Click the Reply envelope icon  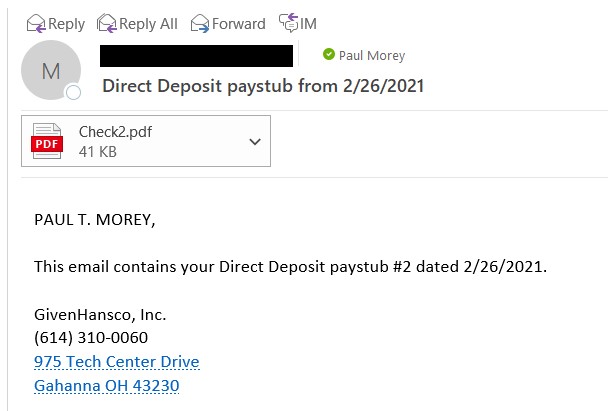pos(36,23)
